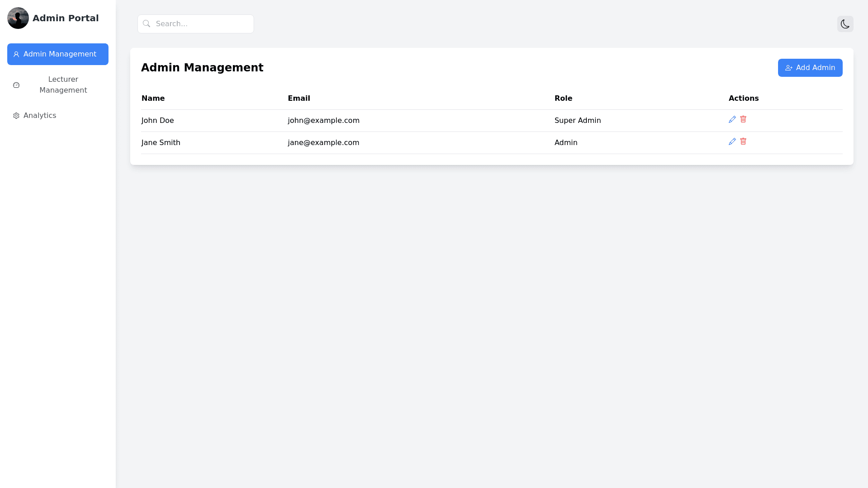
Task: Click the edit pencil for Jane Smith
Action: point(732,141)
